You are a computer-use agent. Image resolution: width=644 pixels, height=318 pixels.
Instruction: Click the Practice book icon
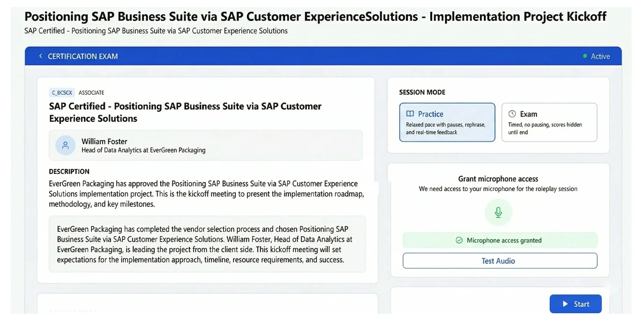(x=410, y=114)
